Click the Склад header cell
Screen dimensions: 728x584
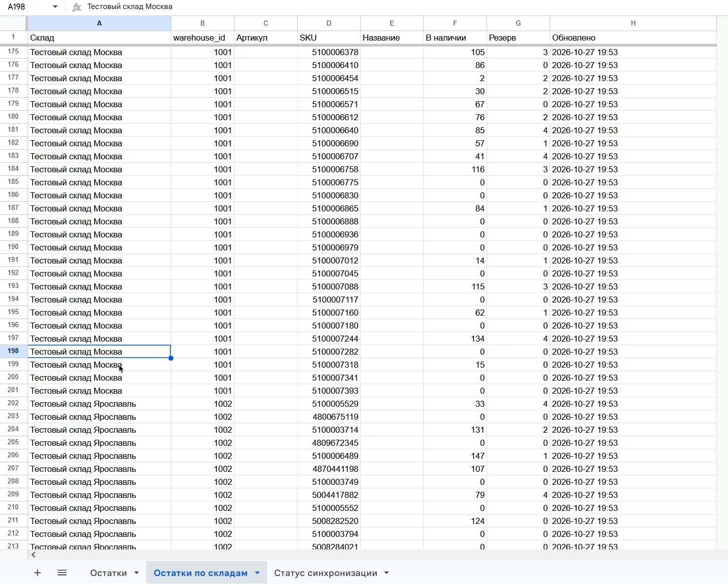point(99,38)
